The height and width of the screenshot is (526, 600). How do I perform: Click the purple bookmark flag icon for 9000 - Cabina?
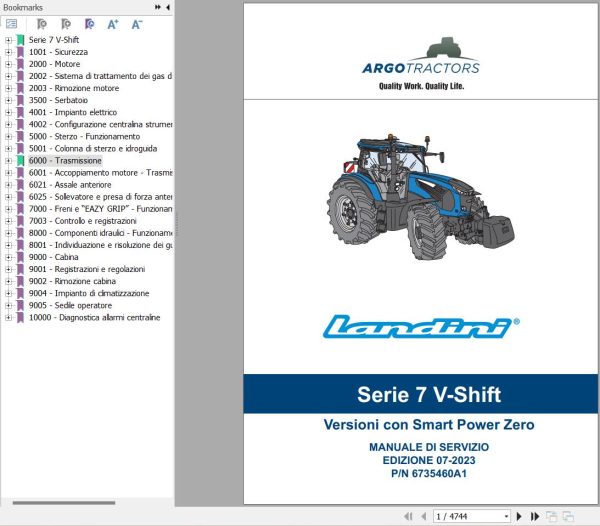tap(20, 257)
